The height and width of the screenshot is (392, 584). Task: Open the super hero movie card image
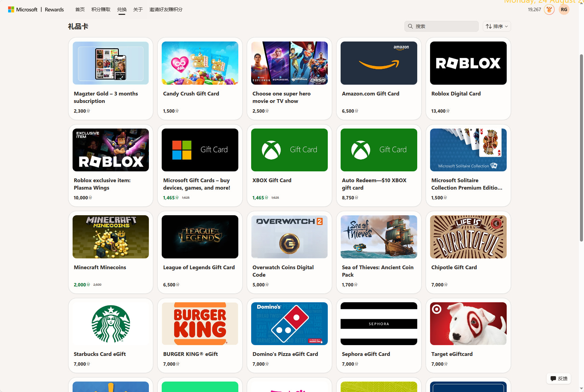point(289,63)
